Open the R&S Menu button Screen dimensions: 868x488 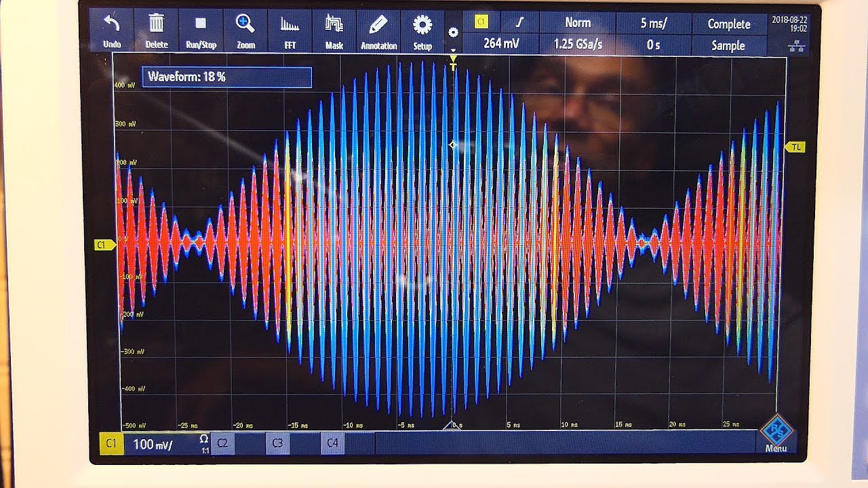(x=776, y=434)
